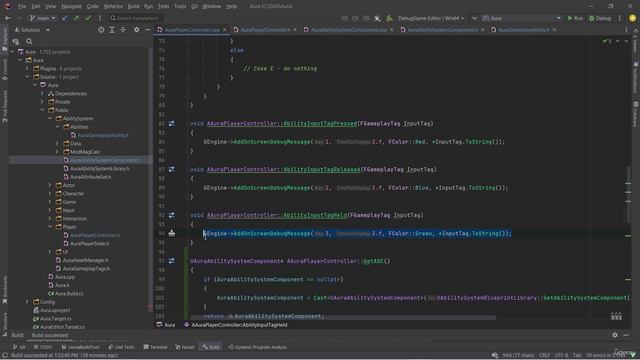This screenshot has height=360, width=640.
Task: Click the collapse all icon in Solution panel
Action: (x=123, y=30)
